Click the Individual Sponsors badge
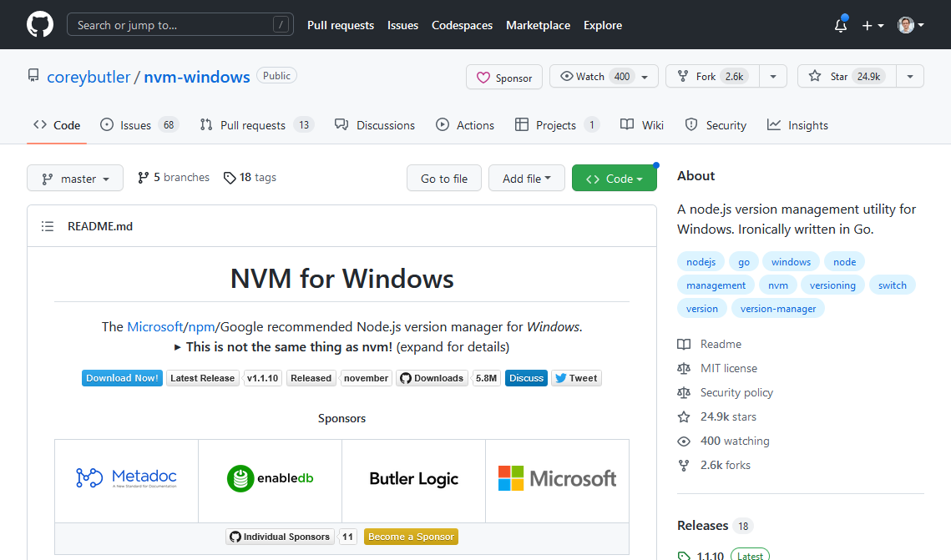 (x=291, y=537)
